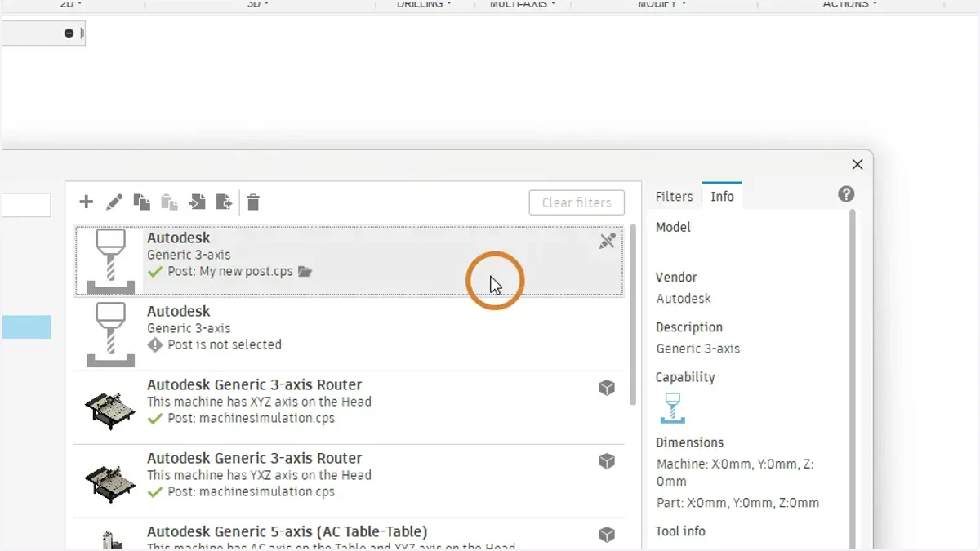Viewport: 980px width, 551px height.
Task: Click the Info panel vertical scrollbar
Action: click(x=853, y=380)
